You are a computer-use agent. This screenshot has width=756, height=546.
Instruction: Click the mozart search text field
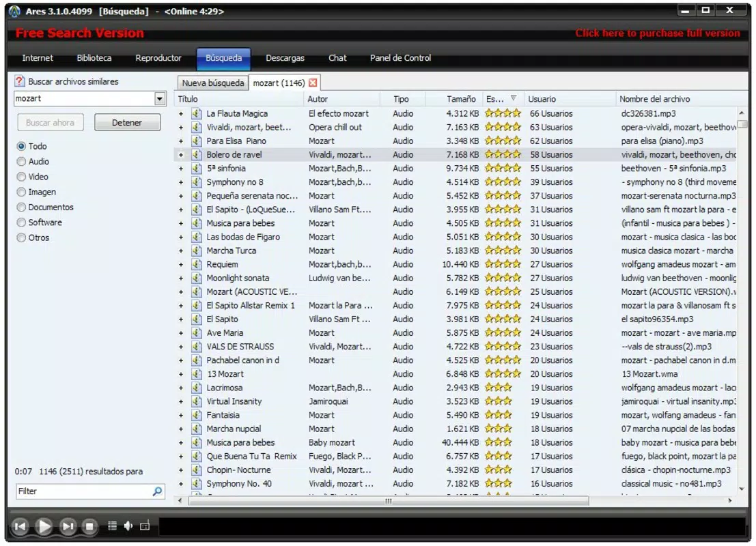tap(85, 99)
